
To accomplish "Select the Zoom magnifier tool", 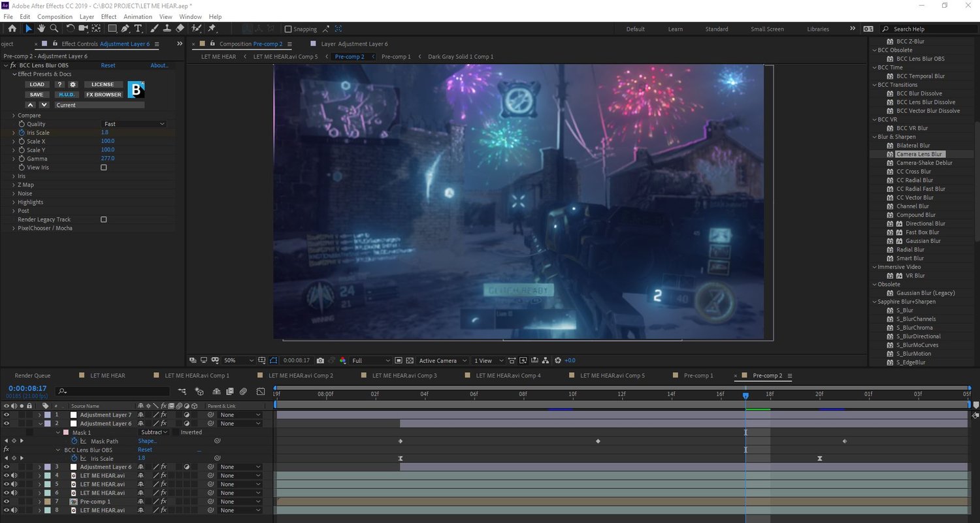I will click(54, 29).
